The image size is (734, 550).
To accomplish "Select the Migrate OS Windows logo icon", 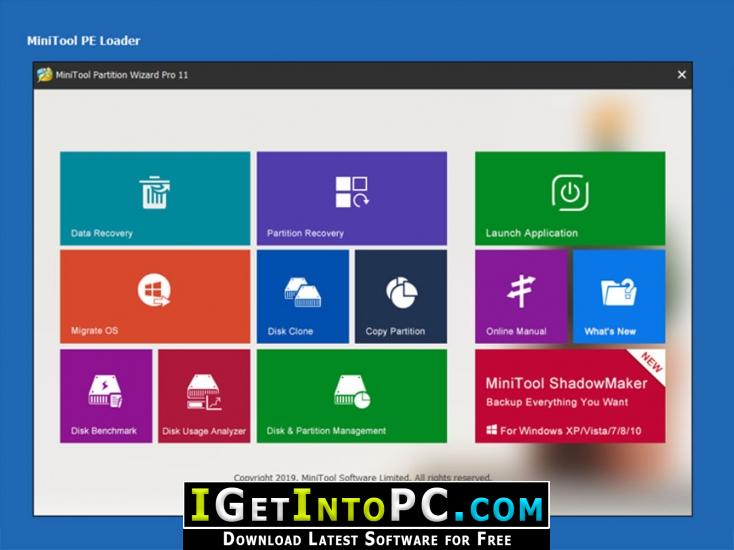I will [154, 291].
